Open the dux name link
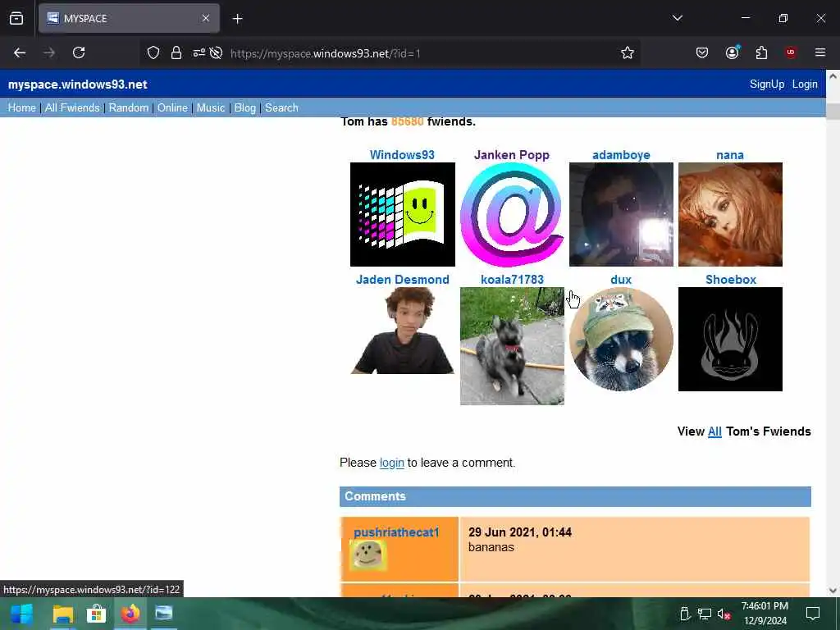 click(x=622, y=280)
